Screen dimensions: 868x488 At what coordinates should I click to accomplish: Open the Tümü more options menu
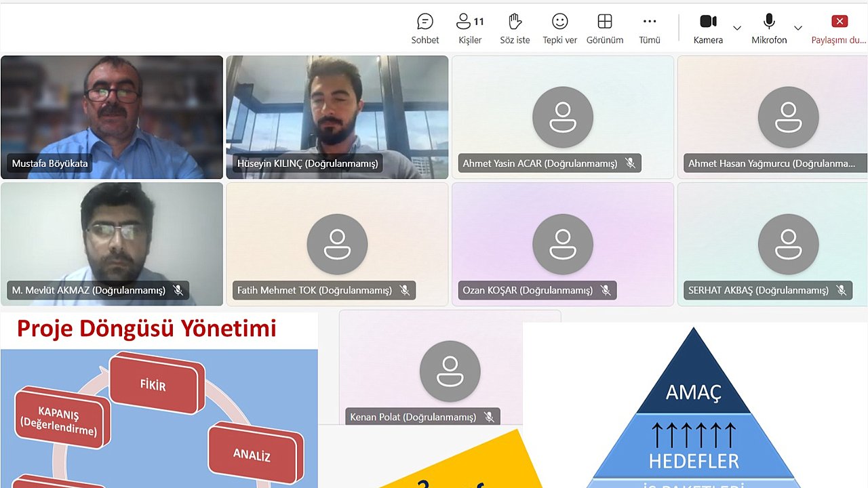[650, 29]
